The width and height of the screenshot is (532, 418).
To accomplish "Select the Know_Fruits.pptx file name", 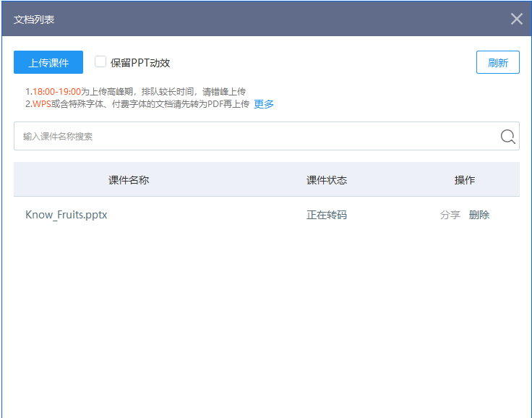I will [66, 215].
